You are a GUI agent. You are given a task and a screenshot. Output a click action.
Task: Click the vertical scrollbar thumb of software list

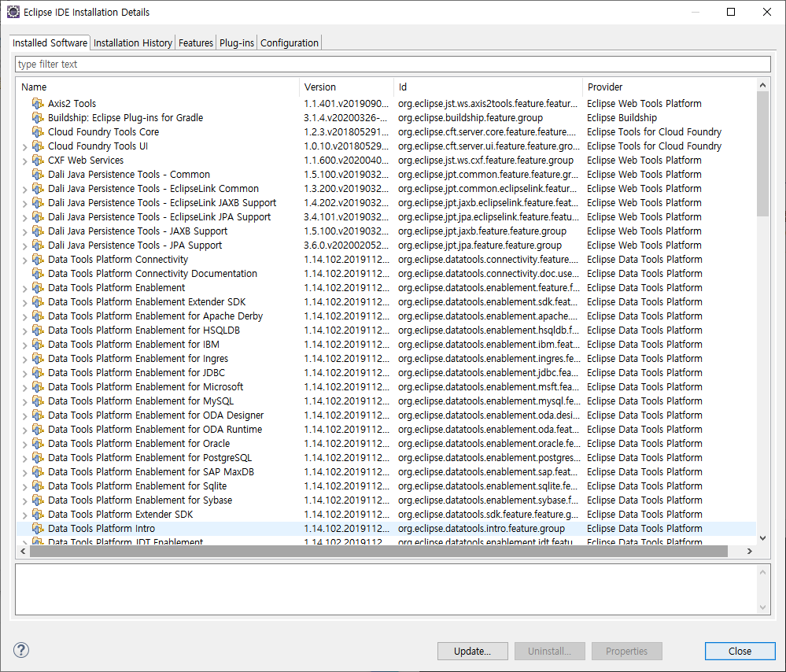(x=762, y=154)
